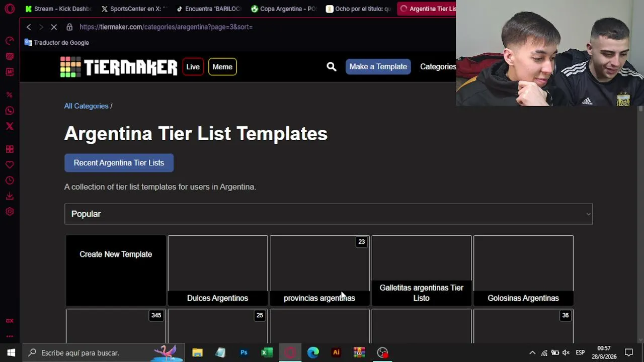The image size is (644, 362).
Task: Open the percent deals icon in sidebar
Action: point(10,95)
